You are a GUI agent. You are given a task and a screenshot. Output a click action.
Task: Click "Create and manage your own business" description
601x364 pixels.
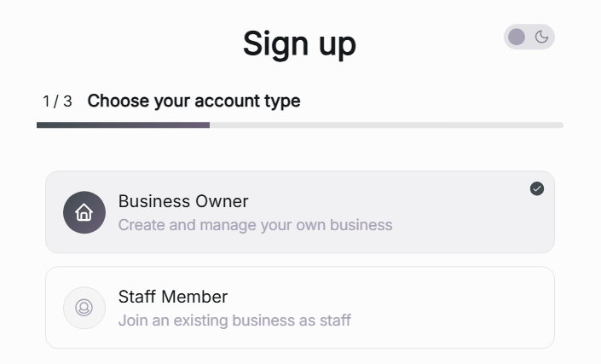255,225
